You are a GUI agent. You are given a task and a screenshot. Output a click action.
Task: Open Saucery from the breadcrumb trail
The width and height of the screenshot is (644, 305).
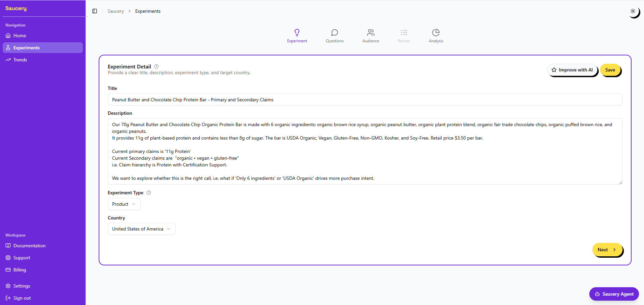[x=115, y=11]
